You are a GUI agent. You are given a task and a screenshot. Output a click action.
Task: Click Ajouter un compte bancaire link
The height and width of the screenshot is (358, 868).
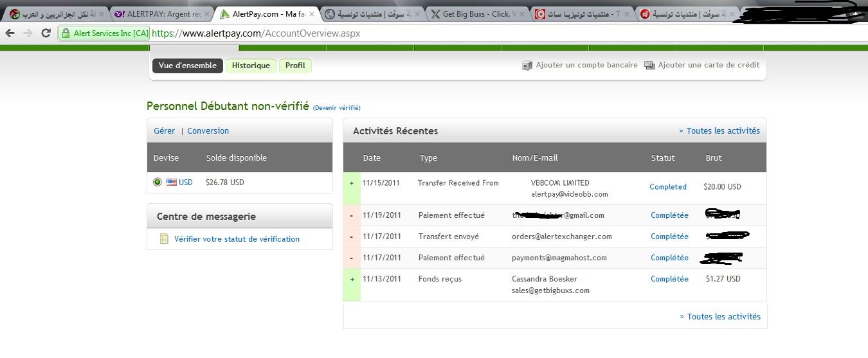tap(586, 65)
